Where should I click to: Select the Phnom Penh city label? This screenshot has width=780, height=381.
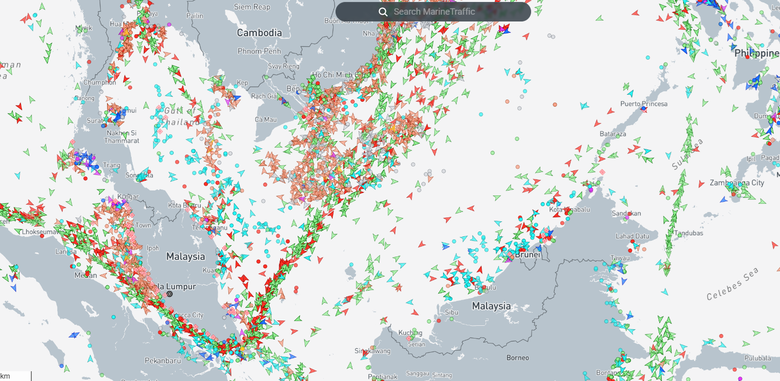pos(259,51)
